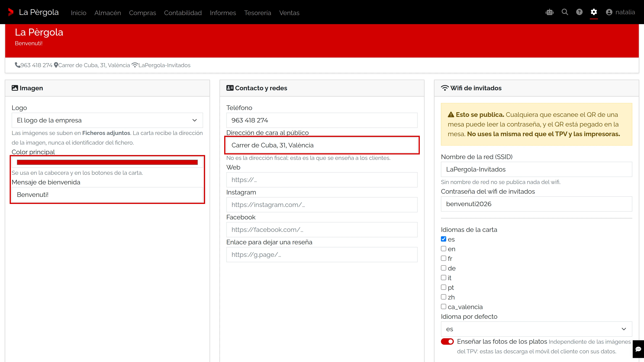
Task: Open the Tesorería menu
Action: coord(258,13)
